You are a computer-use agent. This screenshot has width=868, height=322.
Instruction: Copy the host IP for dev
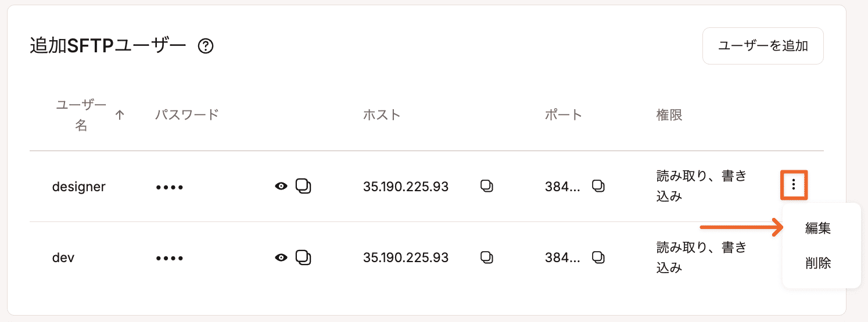[x=487, y=257]
